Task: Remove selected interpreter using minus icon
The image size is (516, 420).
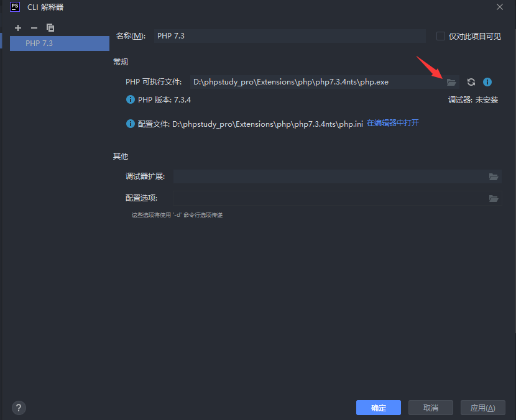Action: tap(34, 27)
